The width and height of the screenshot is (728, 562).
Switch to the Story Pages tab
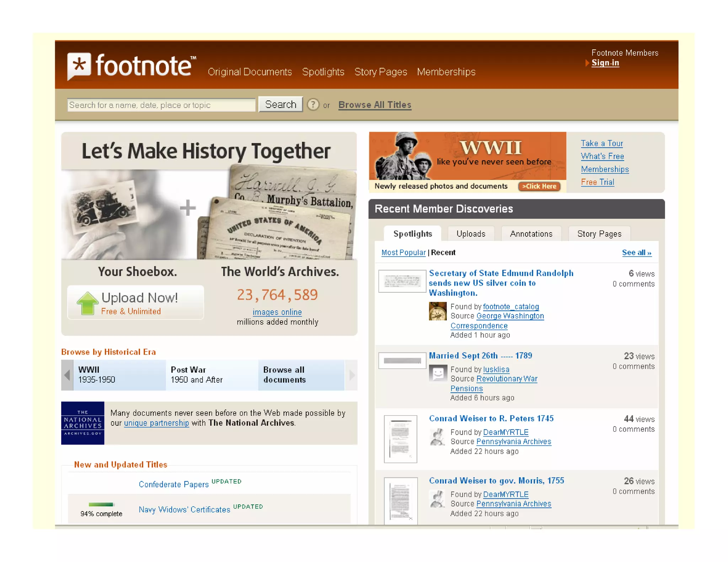tap(599, 234)
